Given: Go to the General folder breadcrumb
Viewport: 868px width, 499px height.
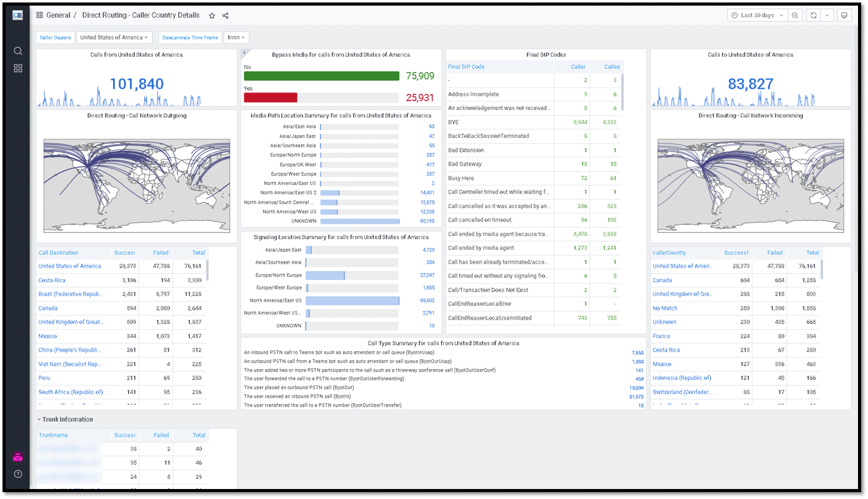Looking at the screenshot, I should (x=58, y=16).
